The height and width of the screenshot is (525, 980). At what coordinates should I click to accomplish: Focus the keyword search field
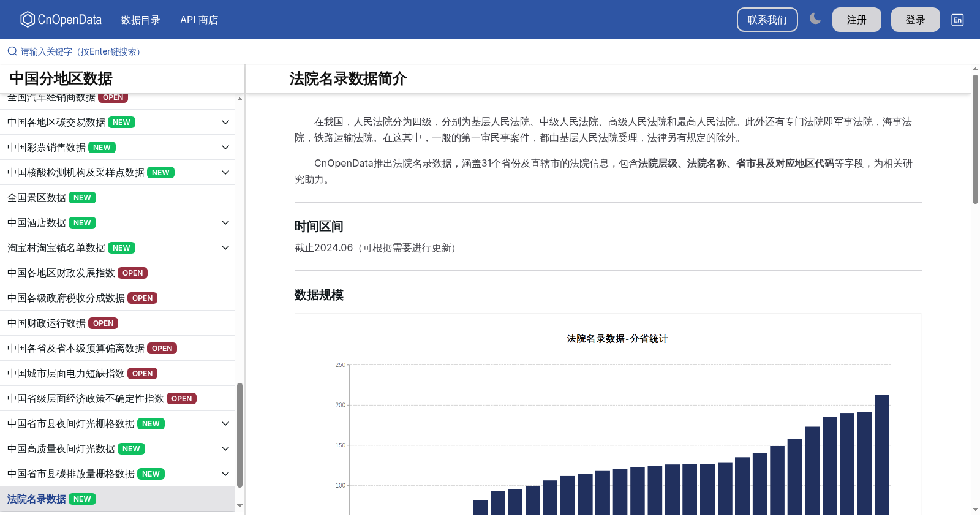490,51
